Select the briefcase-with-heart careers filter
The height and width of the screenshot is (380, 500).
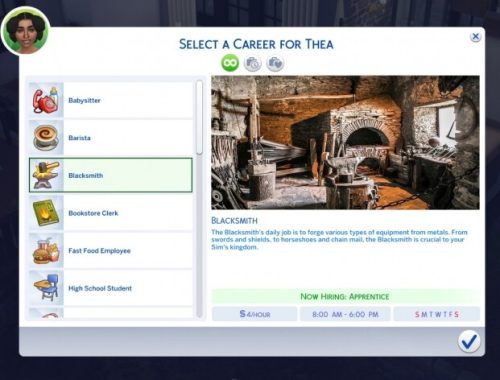click(x=275, y=63)
